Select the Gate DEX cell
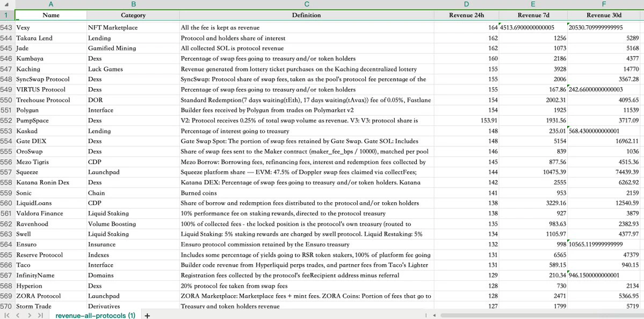The image size is (644, 319). point(51,141)
